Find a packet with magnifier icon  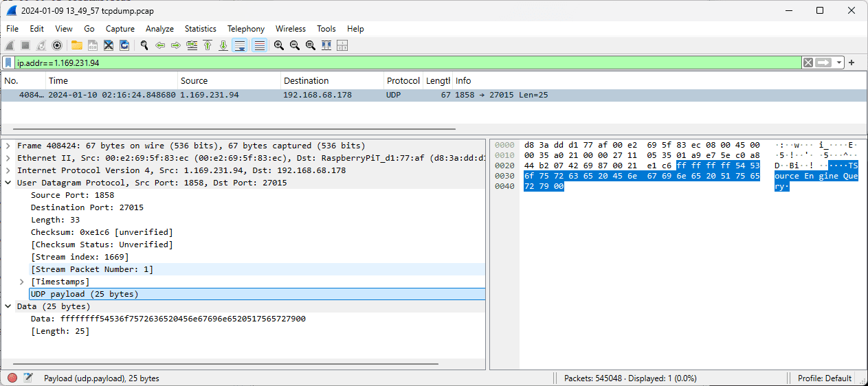[x=144, y=45]
